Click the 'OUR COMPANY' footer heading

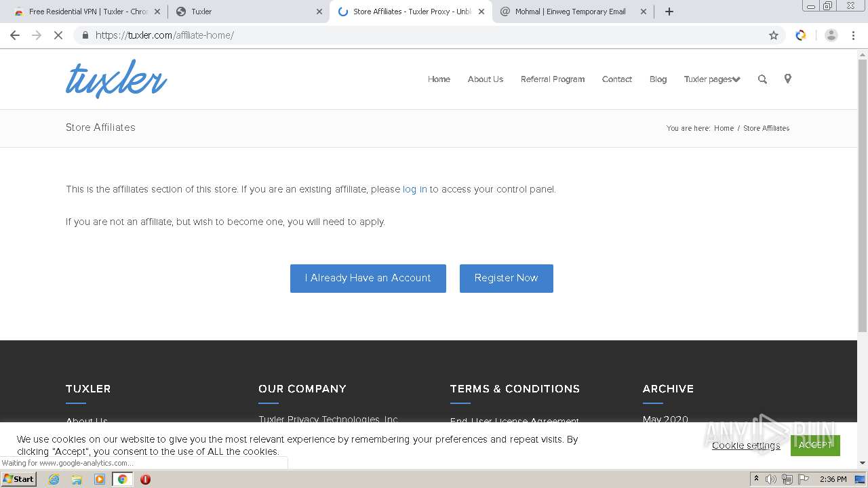[302, 389]
